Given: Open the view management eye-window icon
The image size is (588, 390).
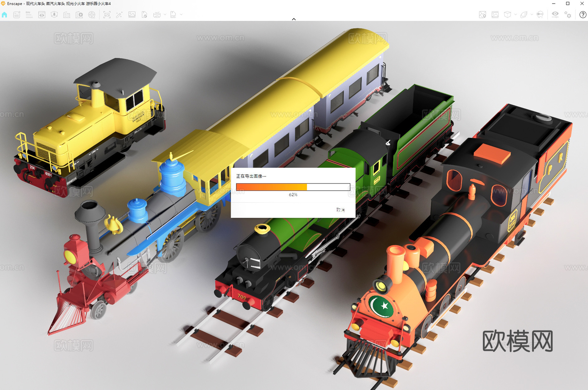Looking at the screenshot, I should click(x=42, y=15).
